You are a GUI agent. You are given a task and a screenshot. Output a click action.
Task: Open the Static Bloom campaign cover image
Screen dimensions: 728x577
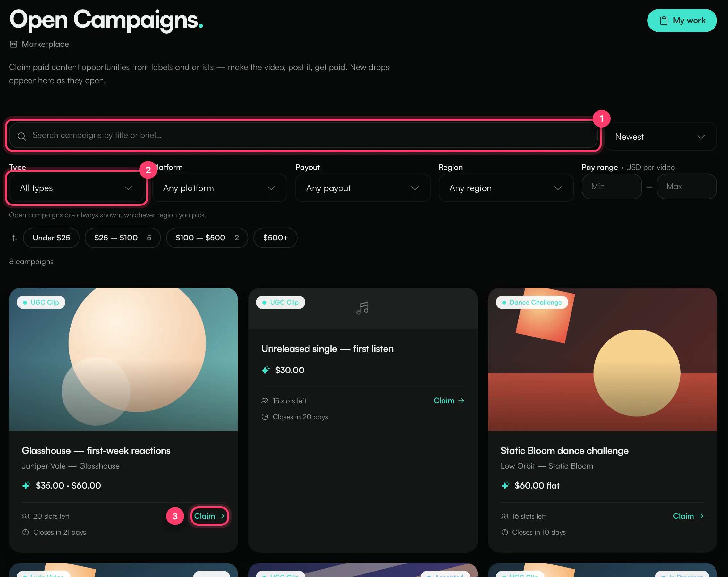pos(602,359)
